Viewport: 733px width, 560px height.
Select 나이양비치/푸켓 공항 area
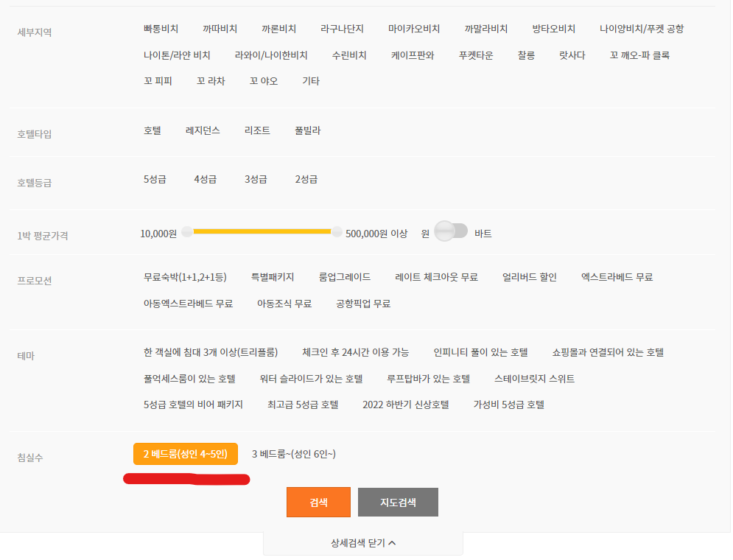(642, 29)
